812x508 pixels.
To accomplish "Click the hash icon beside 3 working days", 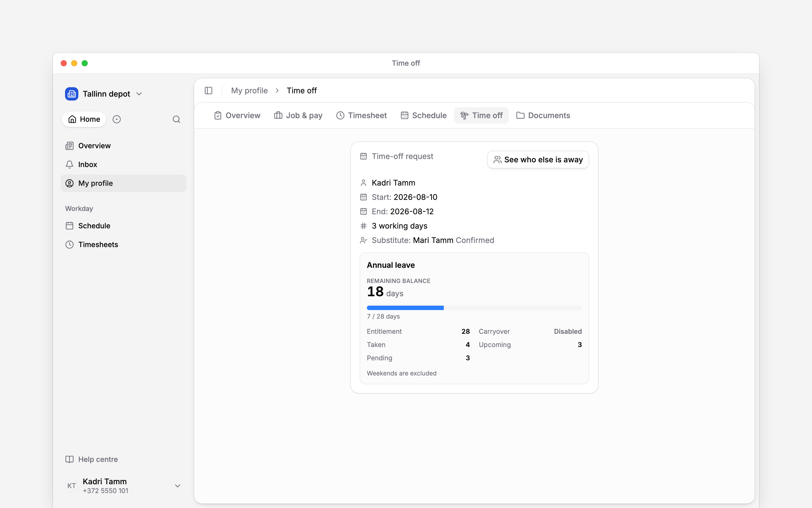I will coord(364,226).
